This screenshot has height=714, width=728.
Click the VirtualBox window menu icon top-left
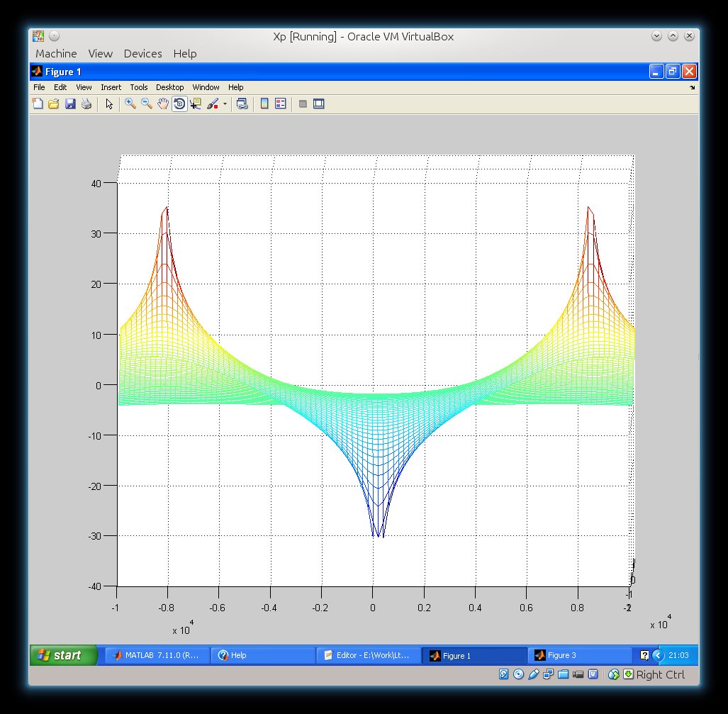38,36
